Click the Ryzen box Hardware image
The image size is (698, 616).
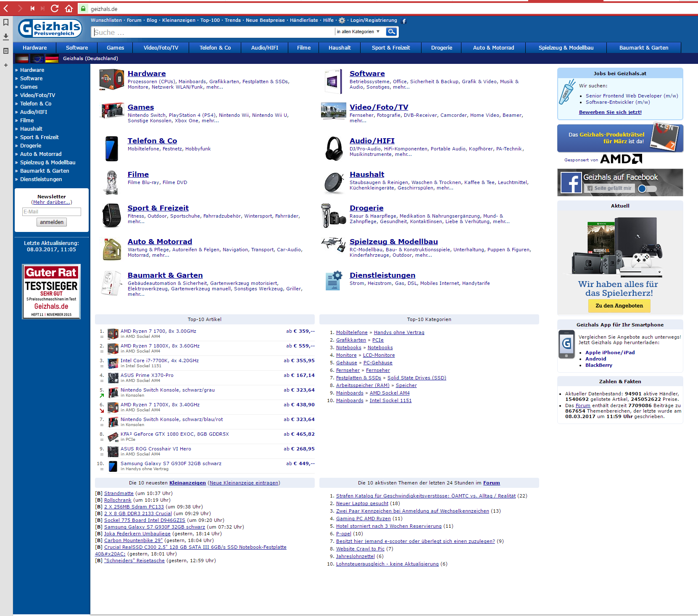[112, 80]
